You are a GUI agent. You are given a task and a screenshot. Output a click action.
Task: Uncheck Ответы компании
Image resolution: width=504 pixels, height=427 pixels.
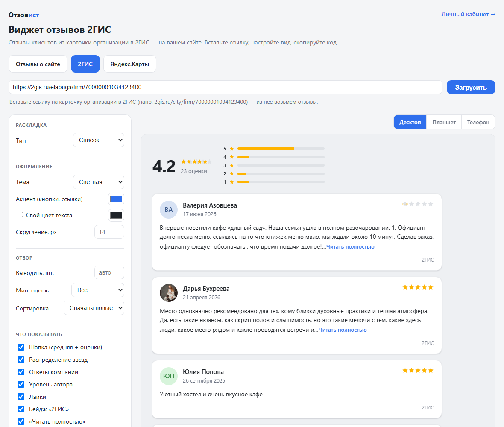point(21,372)
